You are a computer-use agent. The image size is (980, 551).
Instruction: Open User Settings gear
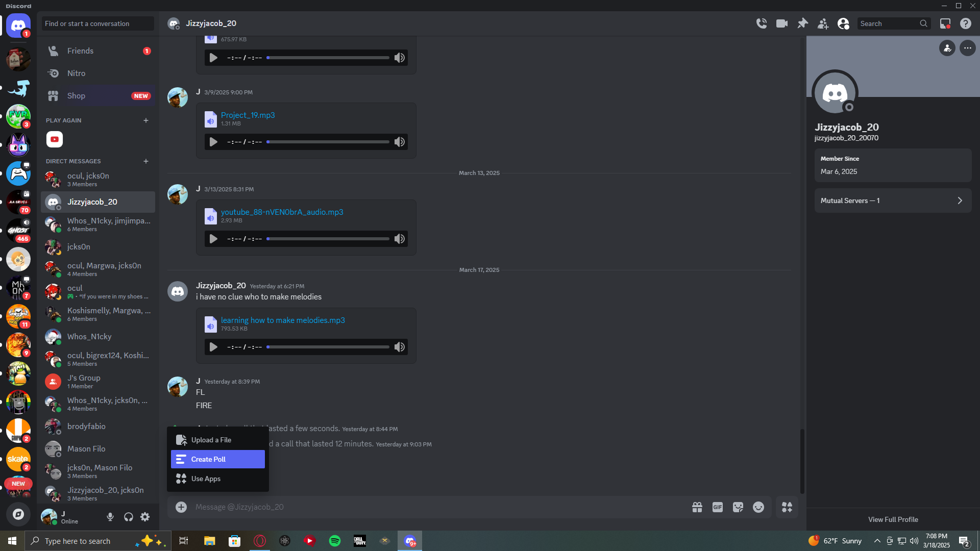tap(145, 517)
